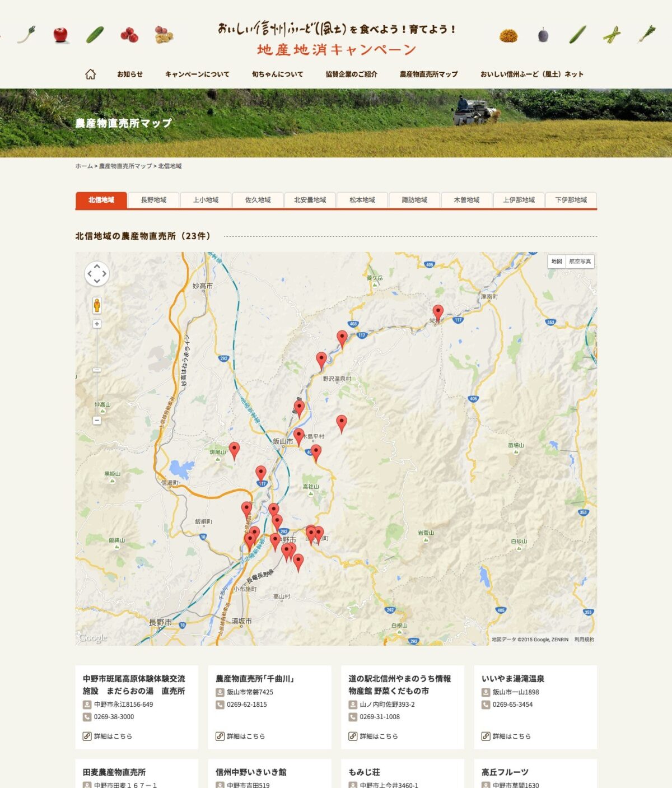Click the map pan control icon
The image size is (672, 788).
pos(97,274)
